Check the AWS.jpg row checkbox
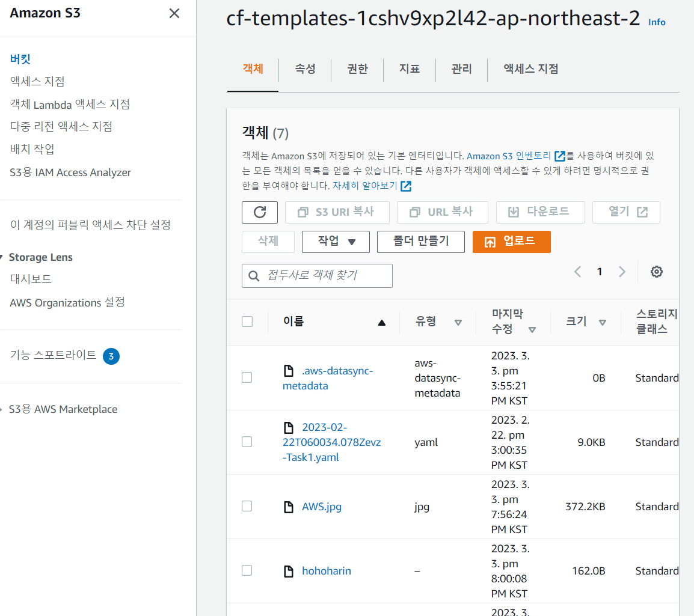Viewport: 694px width, 616px height. coord(247,507)
